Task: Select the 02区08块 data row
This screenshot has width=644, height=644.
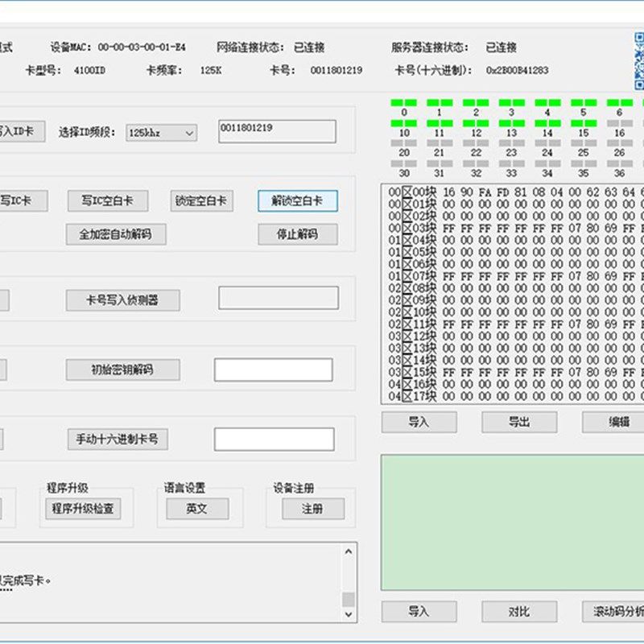Action: coord(516,288)
